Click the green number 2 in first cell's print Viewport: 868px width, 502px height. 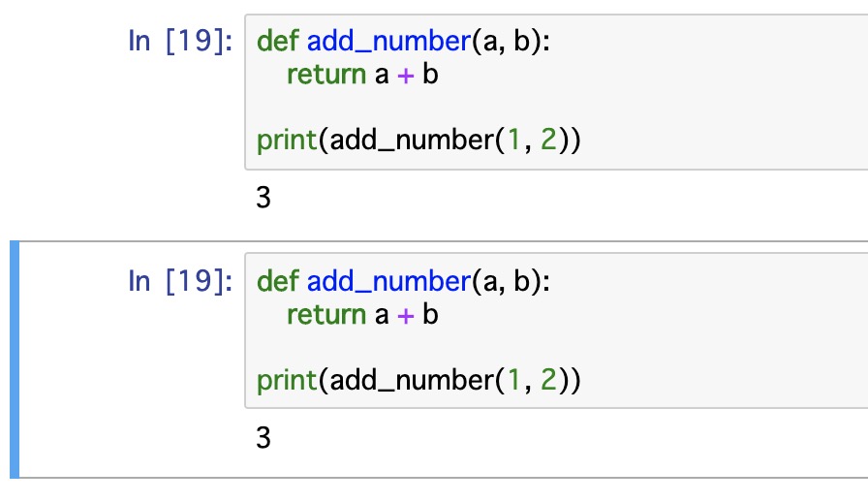click(x=548, y=140)
